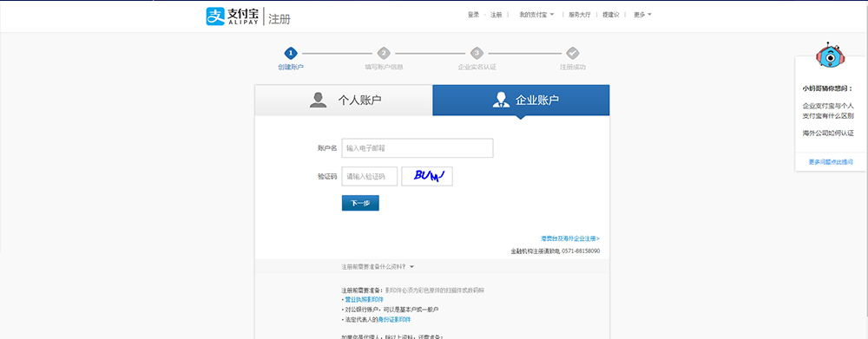Click the step 3 企业实名认证 diamond icon
The width and height of the screenshot is (868, 339).
pyautogui.click(x=477, y=53)
